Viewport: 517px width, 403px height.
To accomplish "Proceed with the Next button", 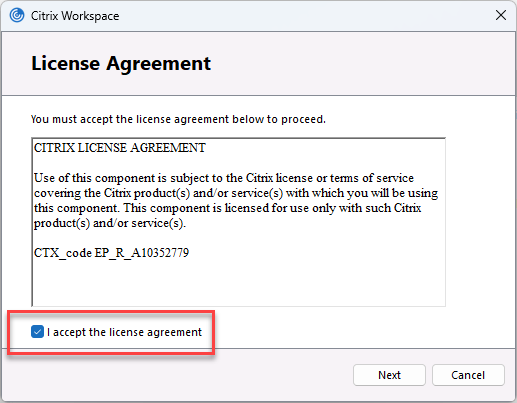I will pos(389,375).
